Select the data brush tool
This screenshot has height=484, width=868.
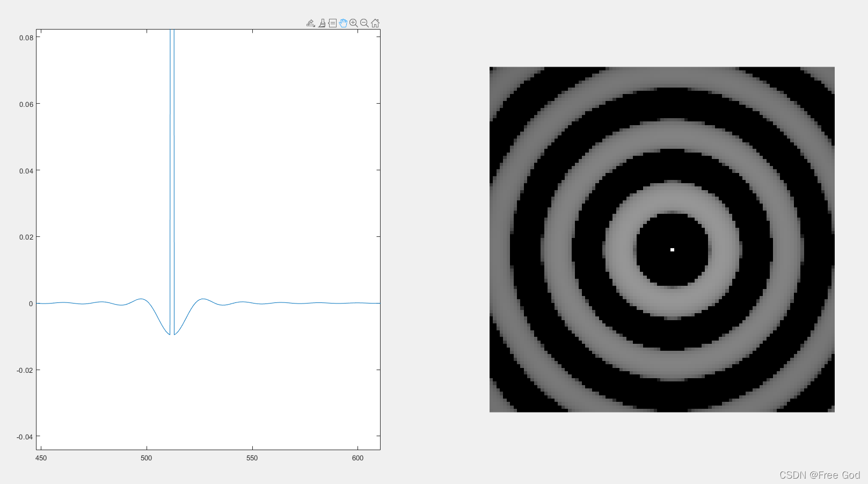click(322, 23)
